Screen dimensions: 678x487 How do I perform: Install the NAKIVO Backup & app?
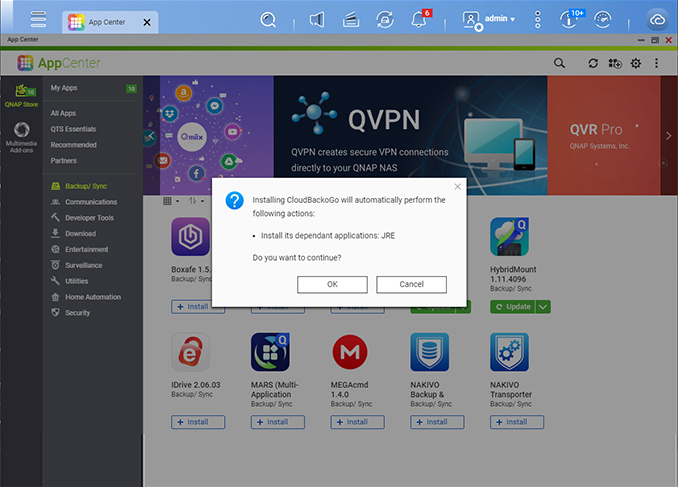(x=437, y=422)
